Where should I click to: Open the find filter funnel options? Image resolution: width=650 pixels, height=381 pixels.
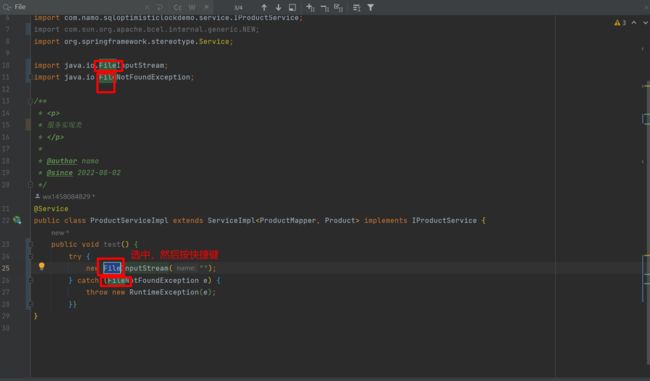(x=371, y=7)
